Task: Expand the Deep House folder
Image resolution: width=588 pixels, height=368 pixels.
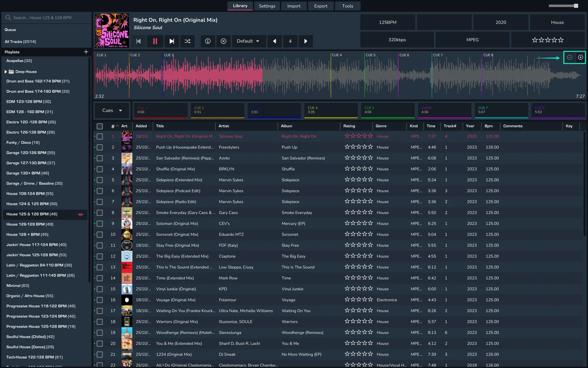Action: point(6,72)
